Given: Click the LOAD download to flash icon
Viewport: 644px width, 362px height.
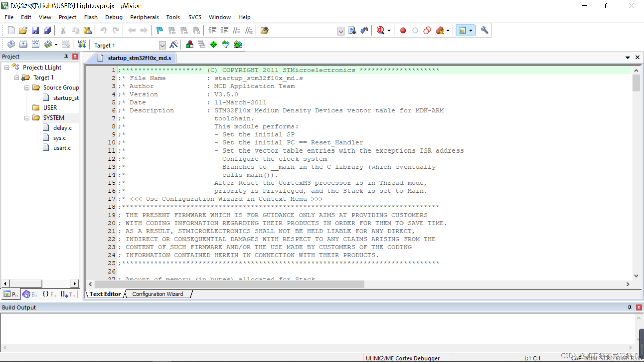Looking at the screenshot, I should coord(82,45).
